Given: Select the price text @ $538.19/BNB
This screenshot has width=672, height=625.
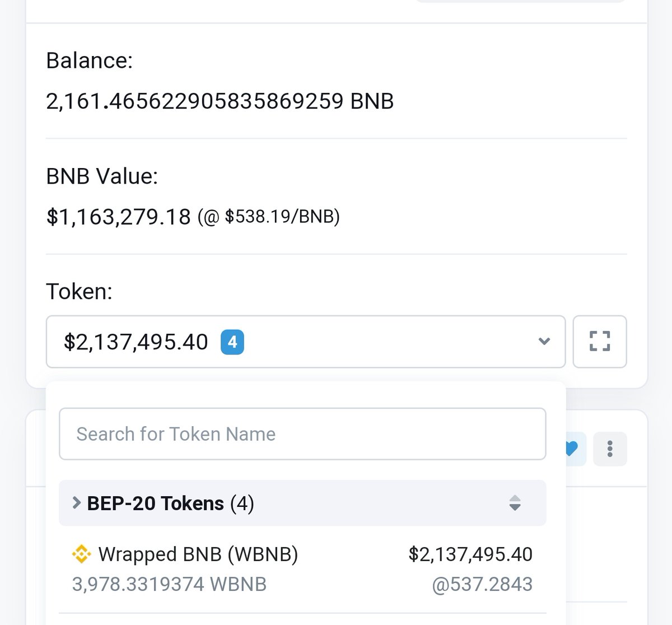Looking at the screenshot, I should tap(269, 217).
